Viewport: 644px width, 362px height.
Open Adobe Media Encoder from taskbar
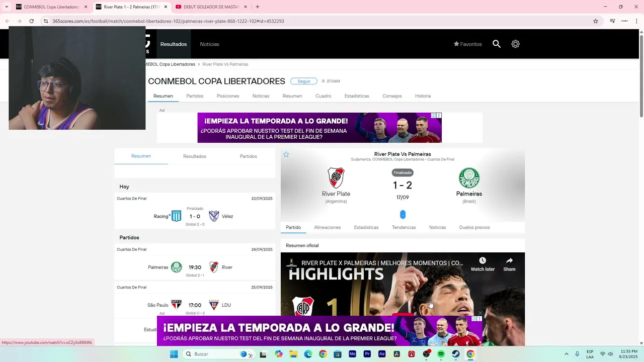tap(352, 354)
